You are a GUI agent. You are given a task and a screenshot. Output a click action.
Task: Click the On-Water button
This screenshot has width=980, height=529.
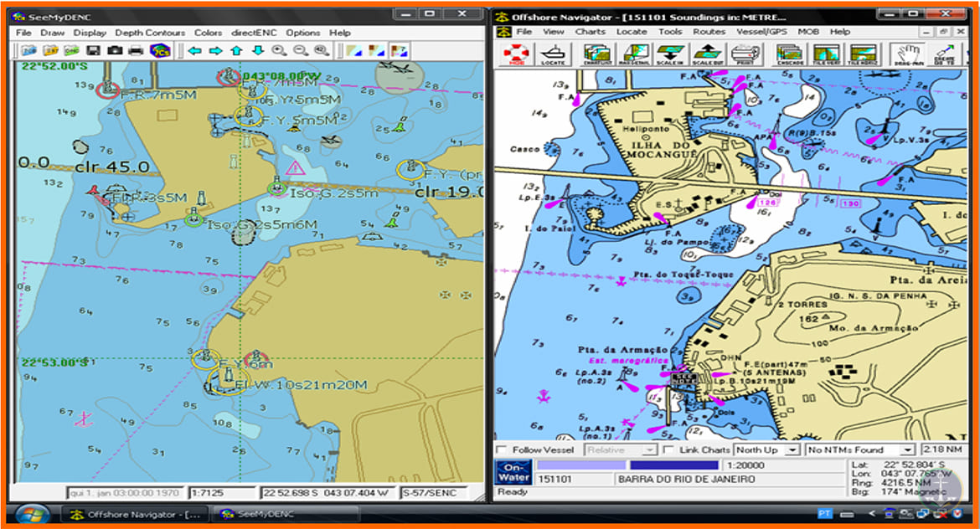coord(513,472)
